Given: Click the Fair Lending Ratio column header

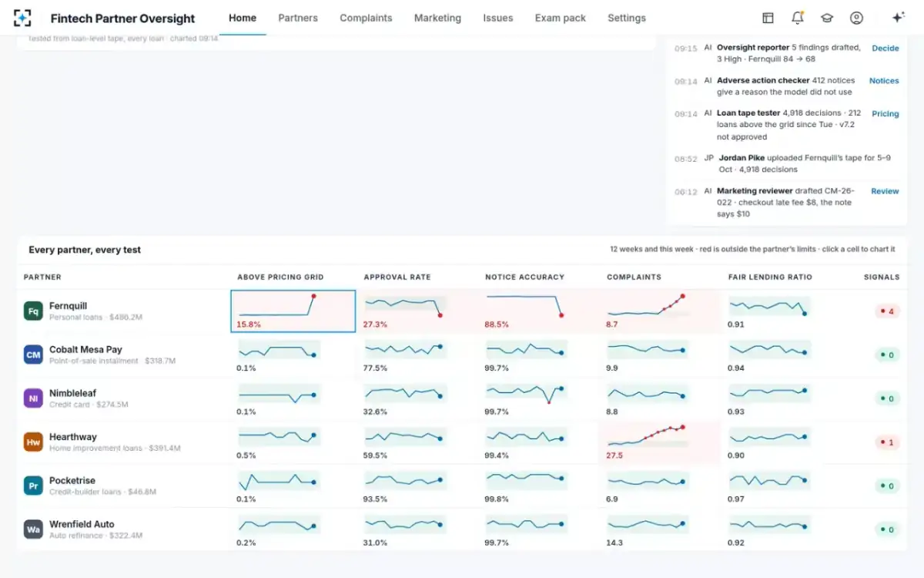Looking at the screenshot, I should coord(770,277).
